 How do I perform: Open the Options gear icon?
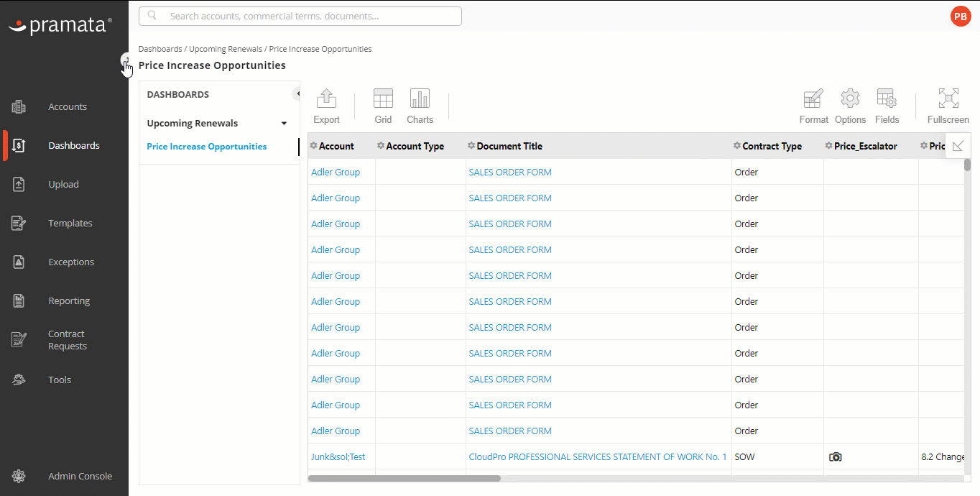(850, 99)
